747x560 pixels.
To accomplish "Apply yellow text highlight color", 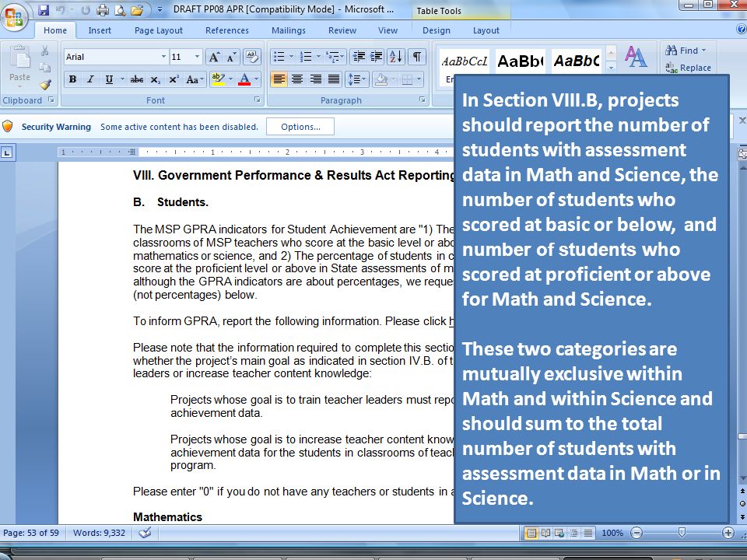I will point(218,79).
